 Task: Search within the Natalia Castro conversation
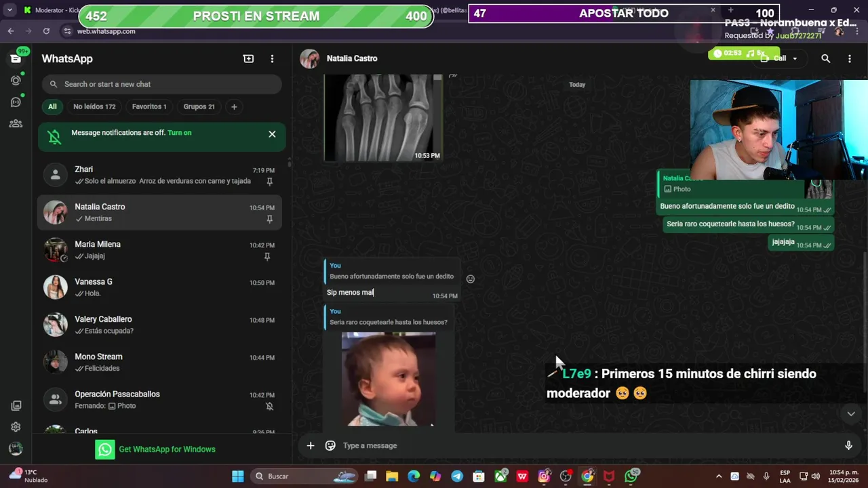[x=825, y=59]
